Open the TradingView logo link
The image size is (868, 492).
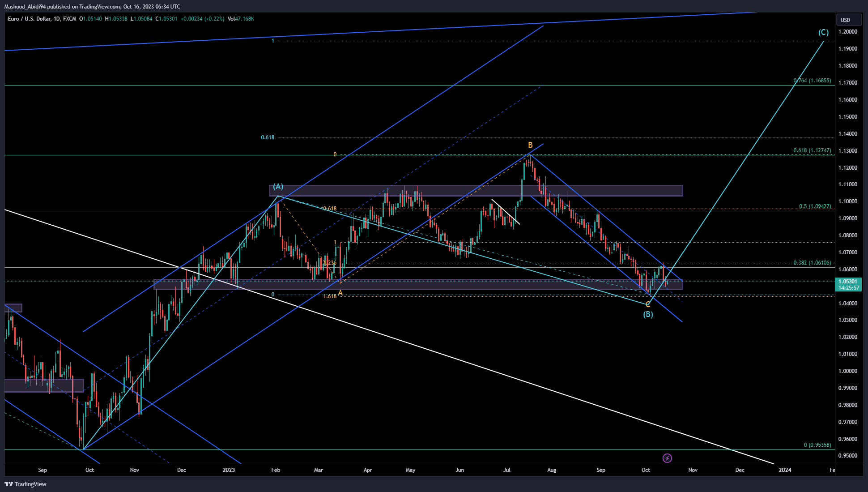26,484
